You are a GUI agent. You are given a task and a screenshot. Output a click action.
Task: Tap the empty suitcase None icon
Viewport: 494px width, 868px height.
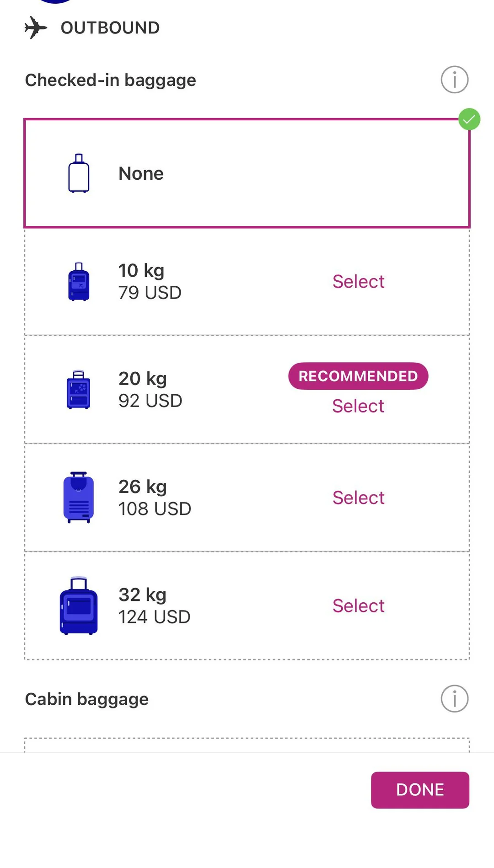tap(79, 173)
